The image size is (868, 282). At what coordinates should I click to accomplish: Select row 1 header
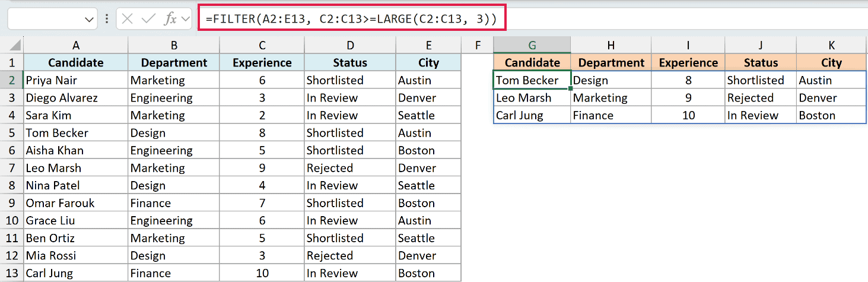(12, 62)
